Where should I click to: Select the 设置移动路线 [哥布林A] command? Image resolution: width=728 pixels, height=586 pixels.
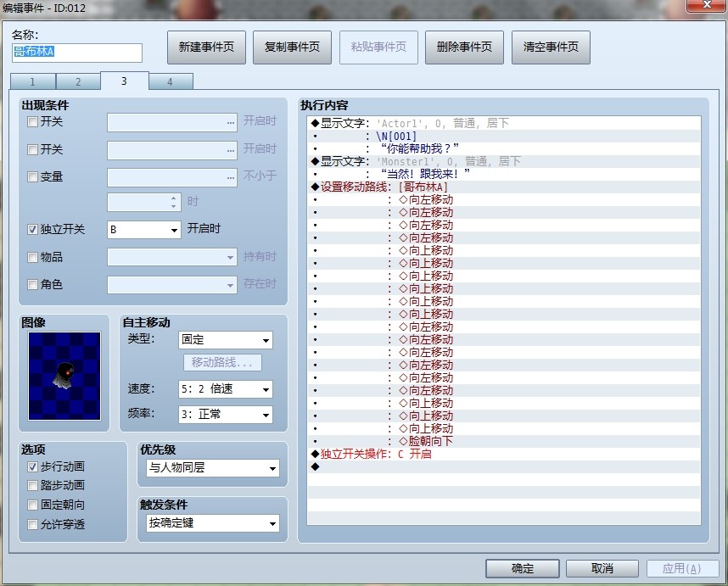[504, 187]
